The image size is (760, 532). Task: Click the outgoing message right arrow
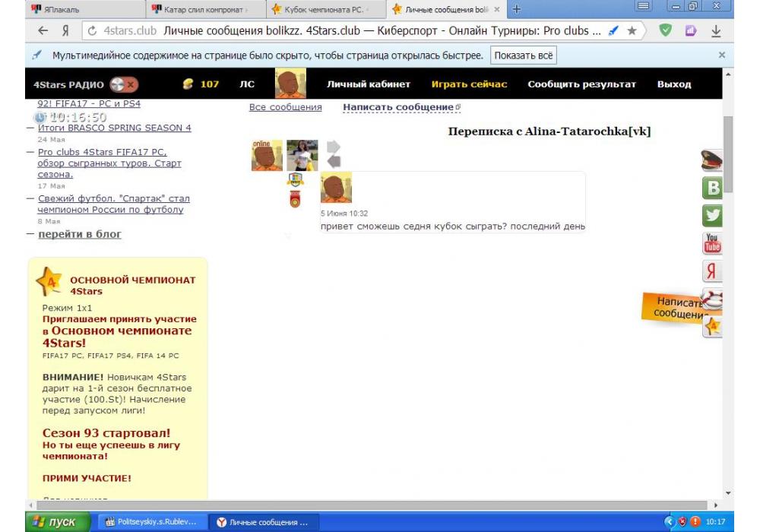[334, 147]
